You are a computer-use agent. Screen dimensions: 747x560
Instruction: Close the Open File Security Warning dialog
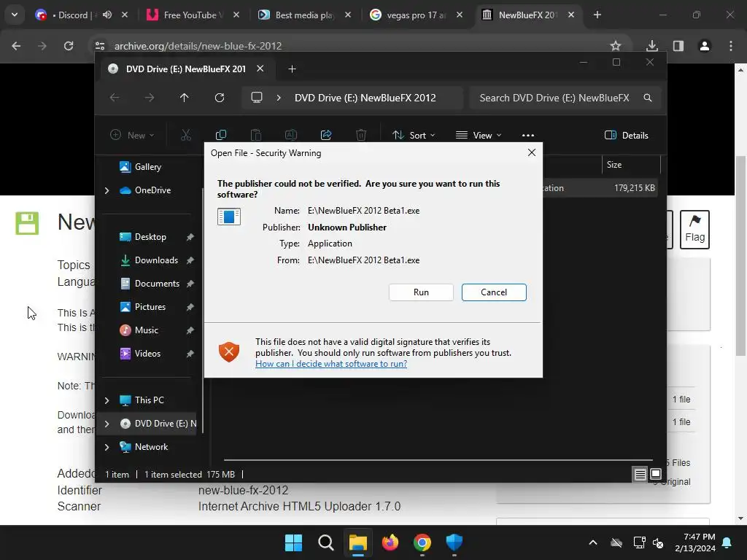click(532, 152)
